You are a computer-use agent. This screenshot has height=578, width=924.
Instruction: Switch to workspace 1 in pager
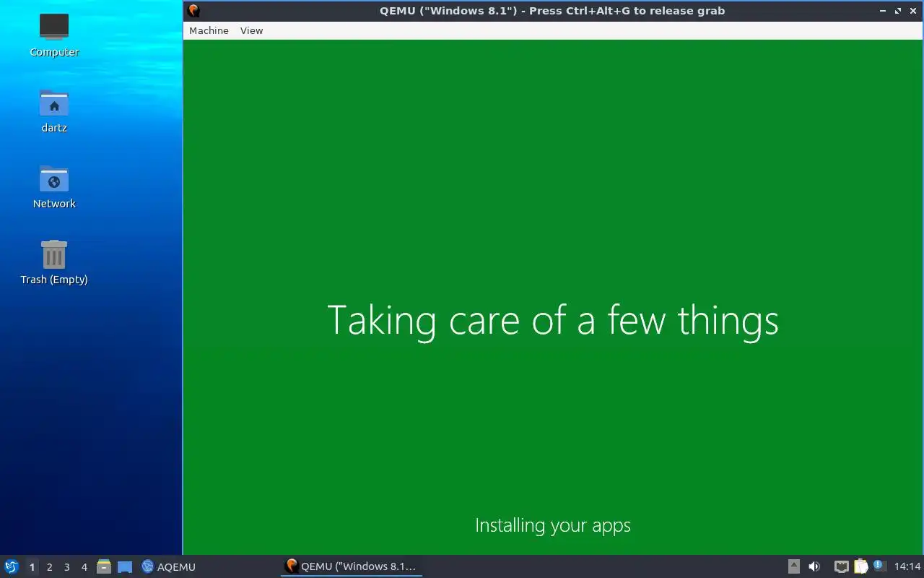[32, 567]
